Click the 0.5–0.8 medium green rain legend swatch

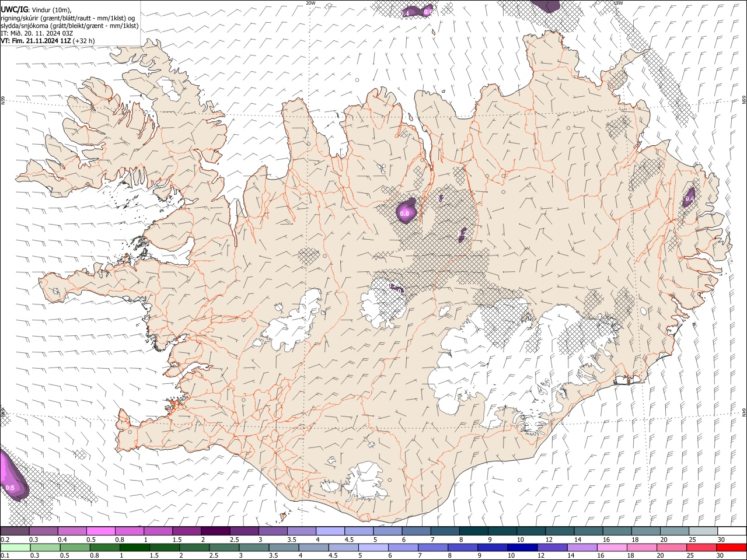point(75,548)
